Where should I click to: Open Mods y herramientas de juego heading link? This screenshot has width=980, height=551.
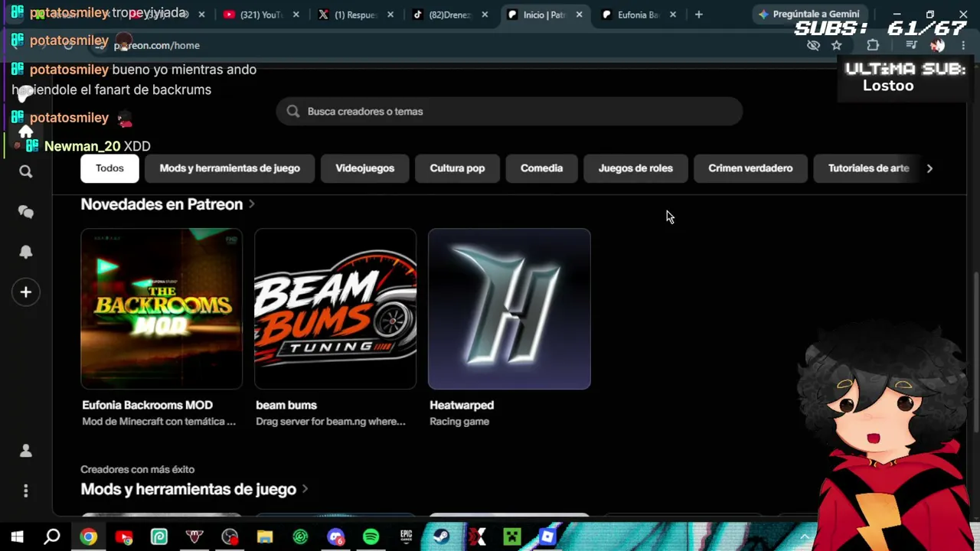[x=188, y=489]
